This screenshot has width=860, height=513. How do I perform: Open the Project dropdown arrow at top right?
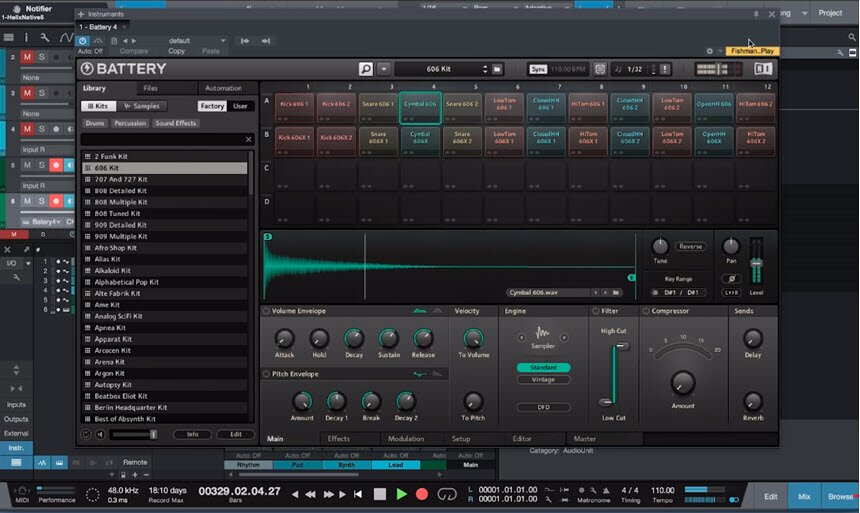805,13
